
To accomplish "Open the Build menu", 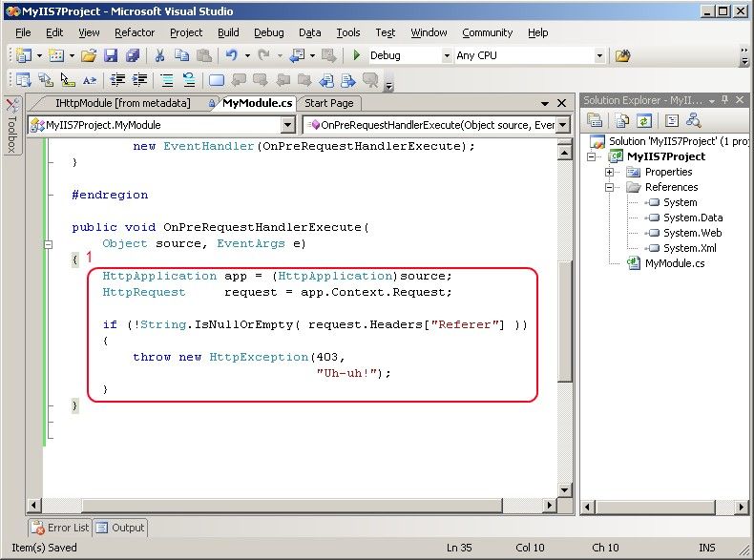I will tap(228, 32).
